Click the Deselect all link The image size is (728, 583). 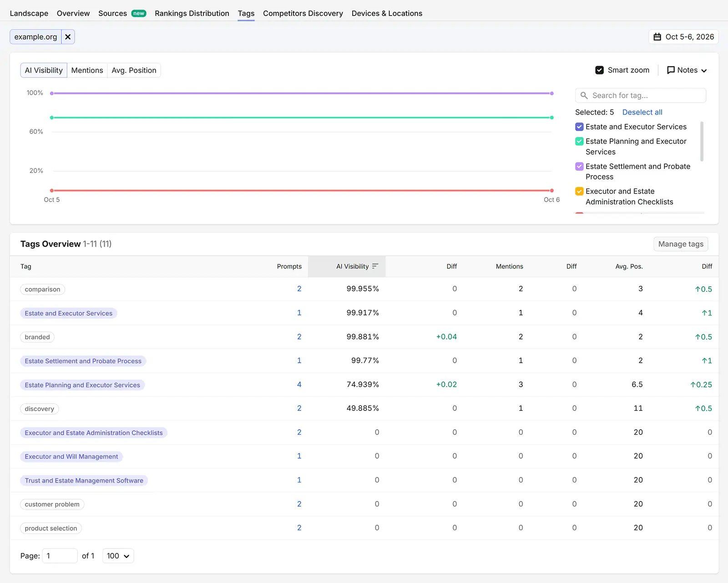point(642,112)
